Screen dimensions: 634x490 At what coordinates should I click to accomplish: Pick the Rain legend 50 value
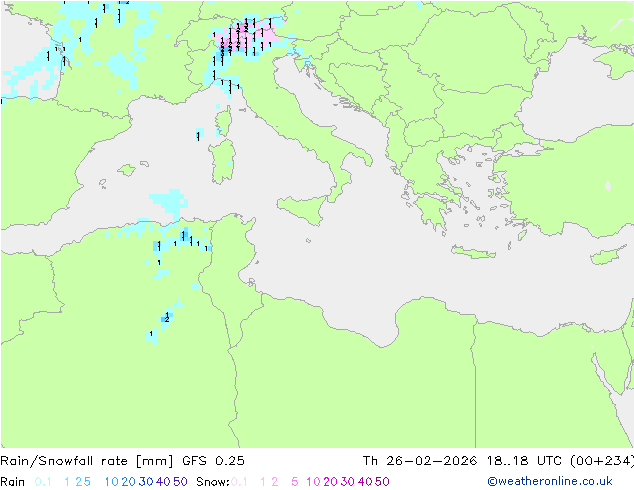180,482
